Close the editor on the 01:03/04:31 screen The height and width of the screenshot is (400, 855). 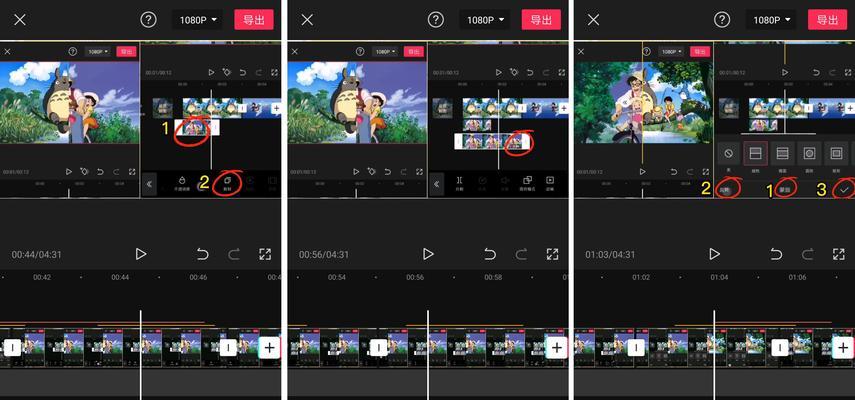click(x=593, y=20)
